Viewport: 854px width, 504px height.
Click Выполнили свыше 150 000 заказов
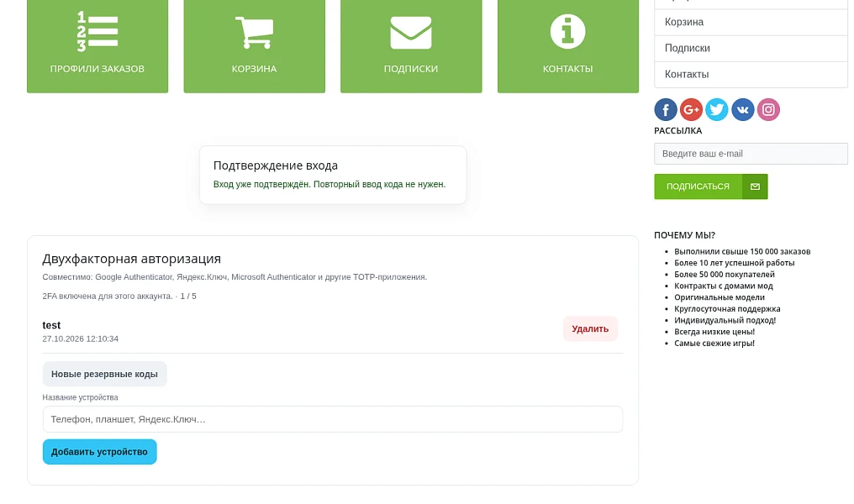point(742,251)
